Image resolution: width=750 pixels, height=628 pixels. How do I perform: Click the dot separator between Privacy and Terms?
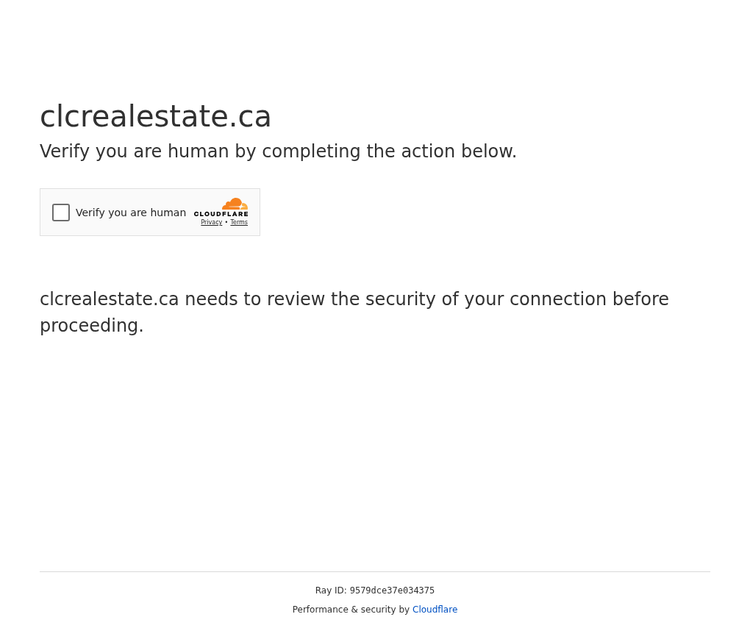click(x=226, y=222)
